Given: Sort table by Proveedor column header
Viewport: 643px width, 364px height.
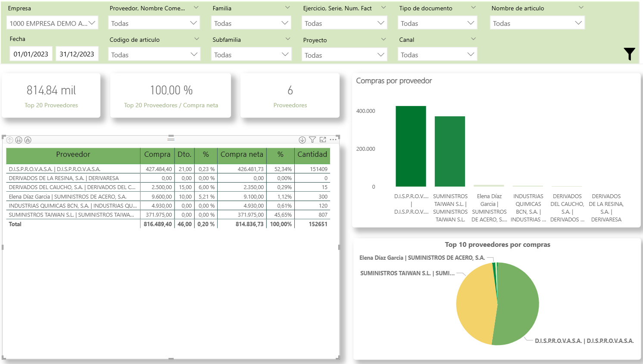Looking at the screenshot, I should (x=73, y=155).
